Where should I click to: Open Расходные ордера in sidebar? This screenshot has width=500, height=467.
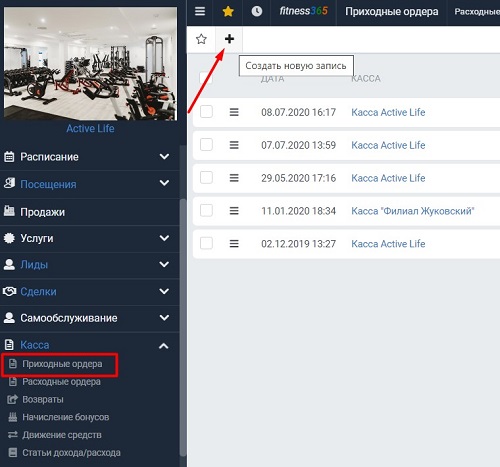(61, 381)
